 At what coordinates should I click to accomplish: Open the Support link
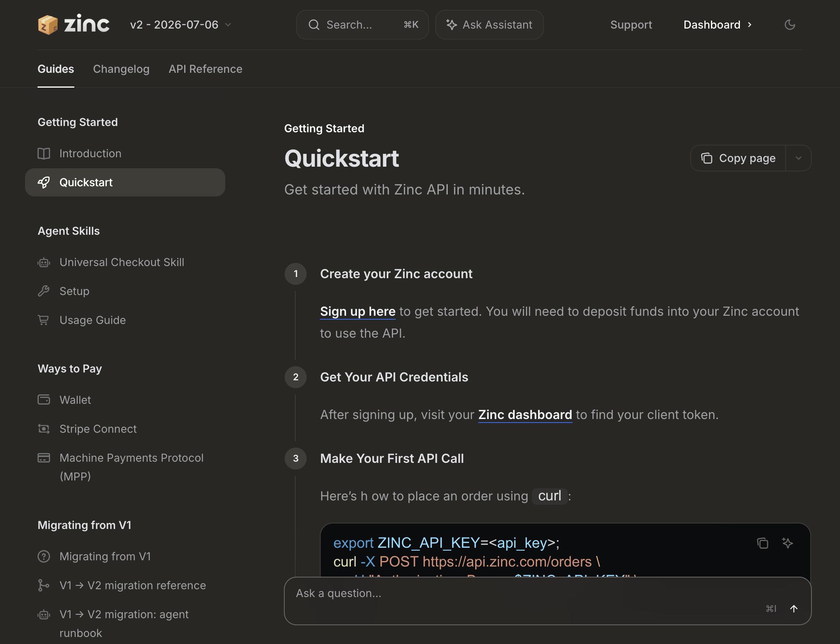(x=631, y=25)
